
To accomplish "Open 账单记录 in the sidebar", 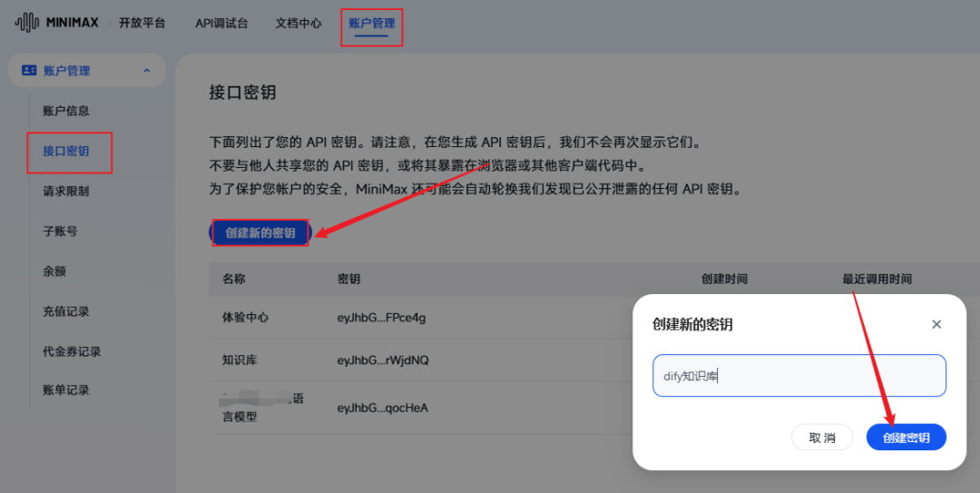I will pyautogui.click(x=65, y=389).
